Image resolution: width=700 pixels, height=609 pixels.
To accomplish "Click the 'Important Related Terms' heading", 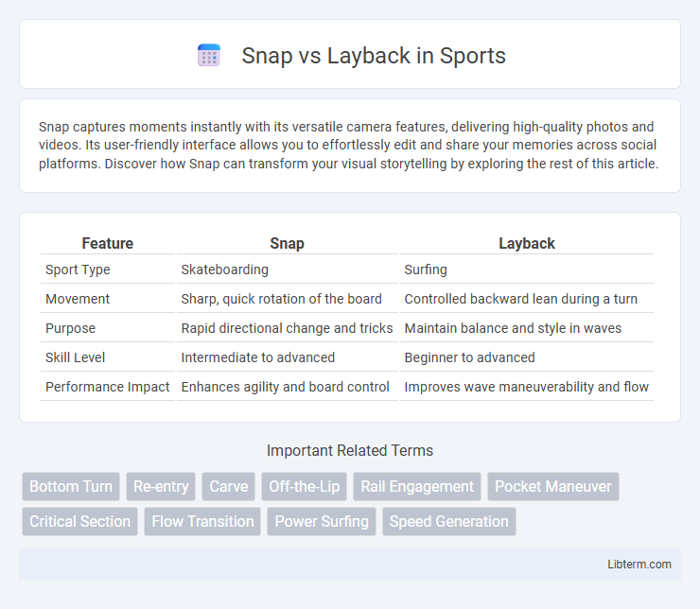I will [350, 451].
